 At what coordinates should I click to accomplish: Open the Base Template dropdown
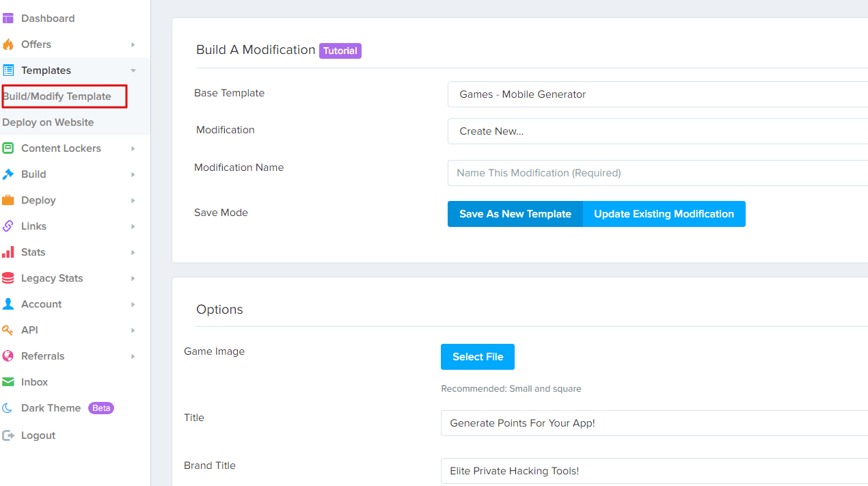pos(656,94)
